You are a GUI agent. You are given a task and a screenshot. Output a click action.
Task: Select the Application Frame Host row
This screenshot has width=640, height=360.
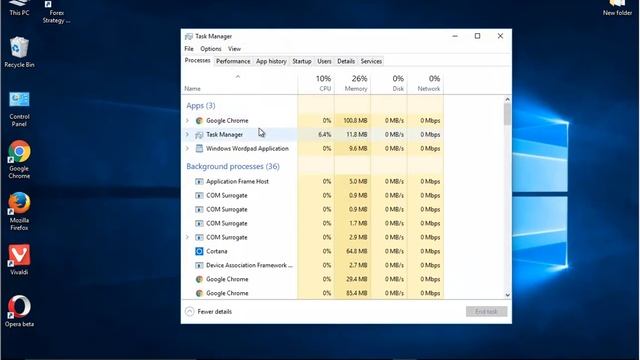pyautogui.click(x=313, y=182)
